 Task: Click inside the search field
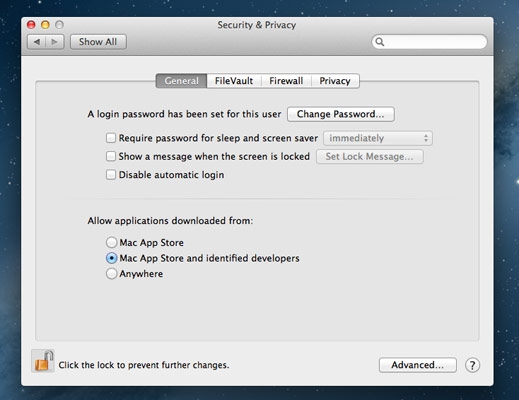click(429, 42)
